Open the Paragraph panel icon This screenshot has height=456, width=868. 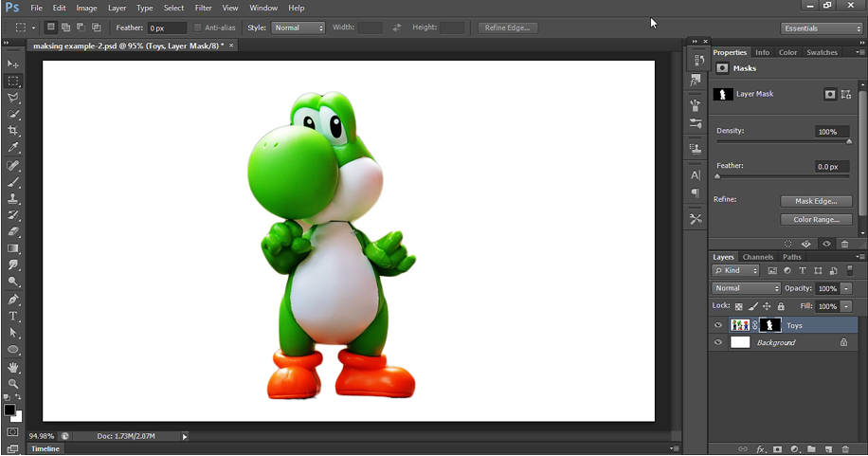[696, 192]
